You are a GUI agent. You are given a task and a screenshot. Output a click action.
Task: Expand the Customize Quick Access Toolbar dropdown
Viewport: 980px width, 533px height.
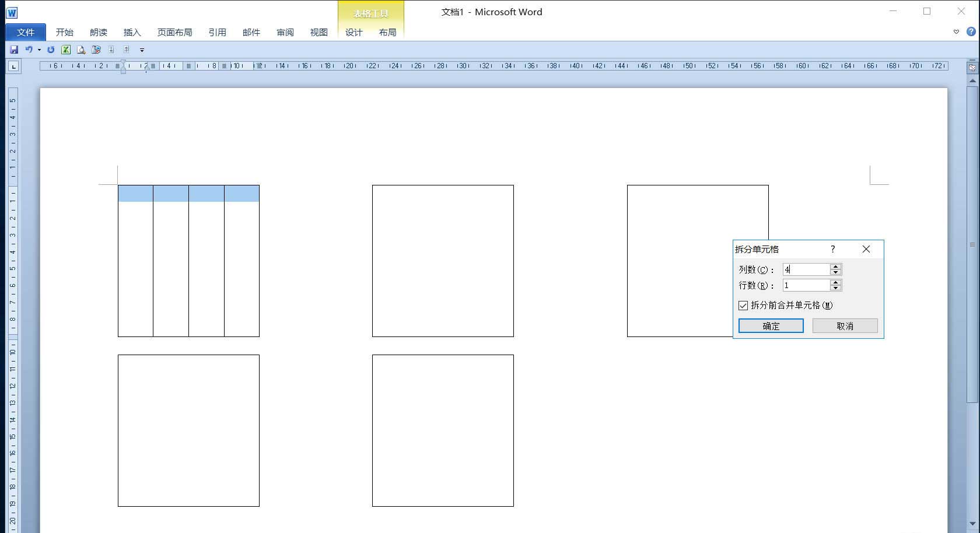pyautogui.click(x=142, y=50)
